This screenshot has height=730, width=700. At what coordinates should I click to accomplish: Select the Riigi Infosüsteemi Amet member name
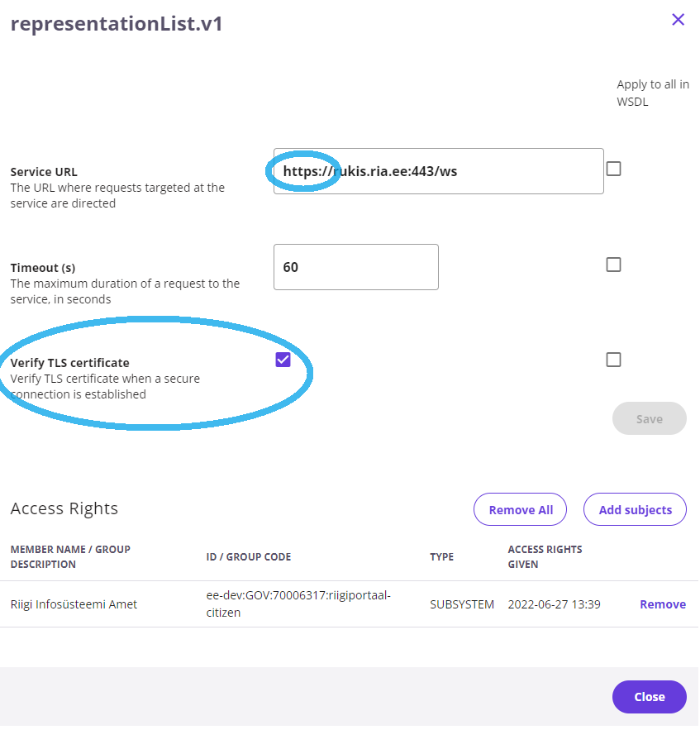[74, 604]
